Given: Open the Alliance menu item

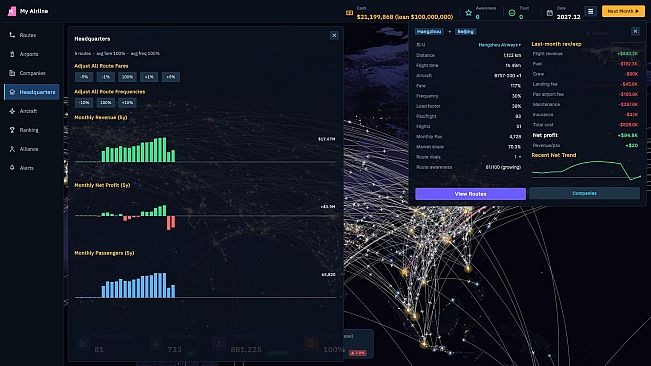Looking at the screenshot, I should (x=32, y=149).
